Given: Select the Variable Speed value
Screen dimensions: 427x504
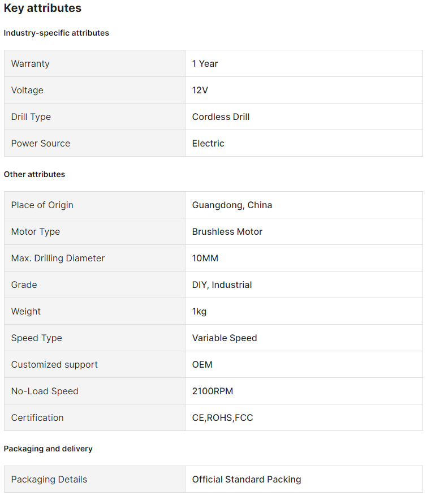Looking at the screenshot, I should [x=225, y=338].
